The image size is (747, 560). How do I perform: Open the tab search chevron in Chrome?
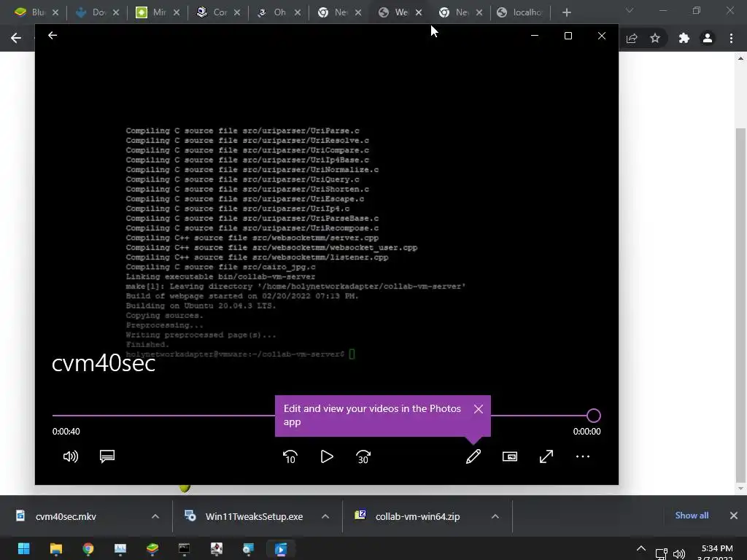click(x=630, y=10)
